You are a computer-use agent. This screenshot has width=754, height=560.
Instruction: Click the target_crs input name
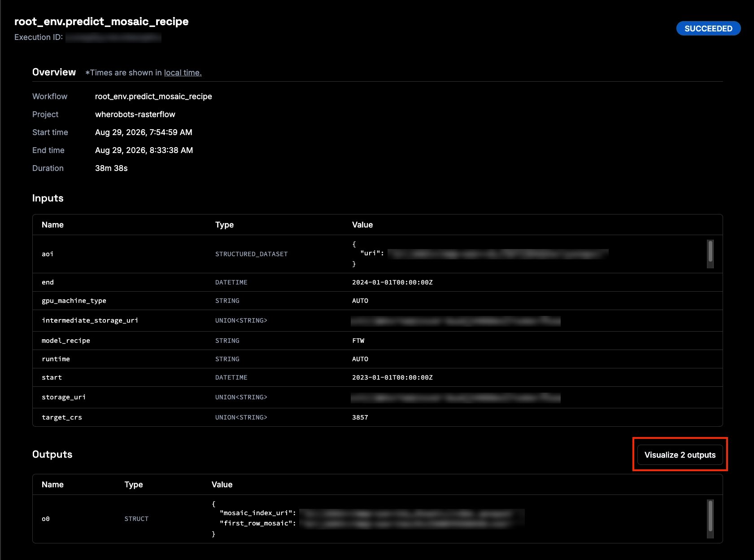62,417
